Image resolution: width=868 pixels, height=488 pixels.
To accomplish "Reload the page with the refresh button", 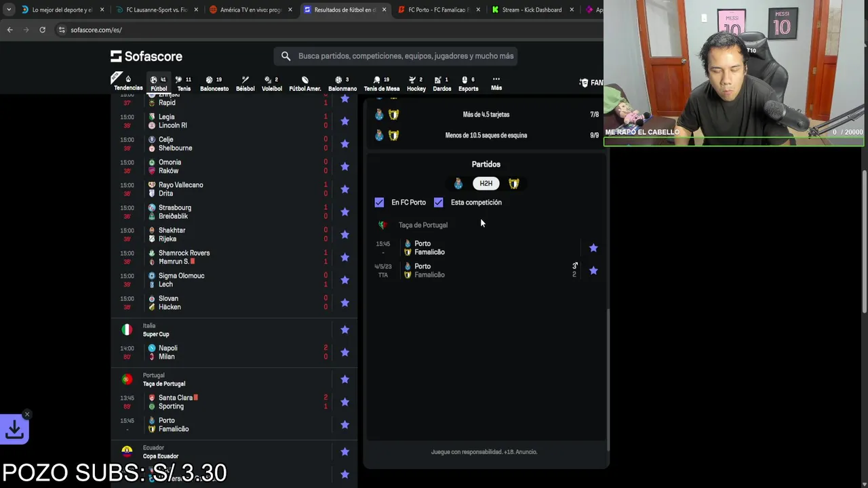I will click(42, 30).
